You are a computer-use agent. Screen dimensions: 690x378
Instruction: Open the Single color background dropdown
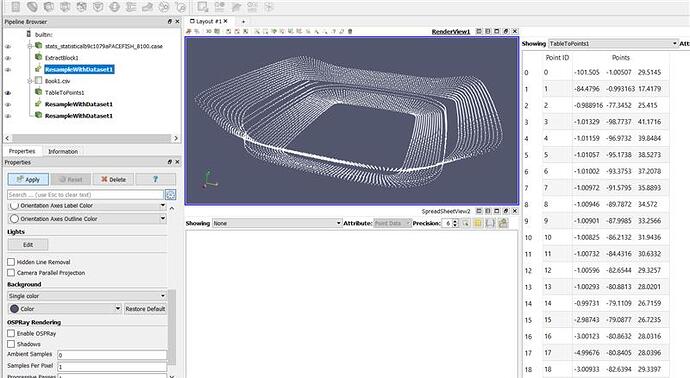point(87,296)
